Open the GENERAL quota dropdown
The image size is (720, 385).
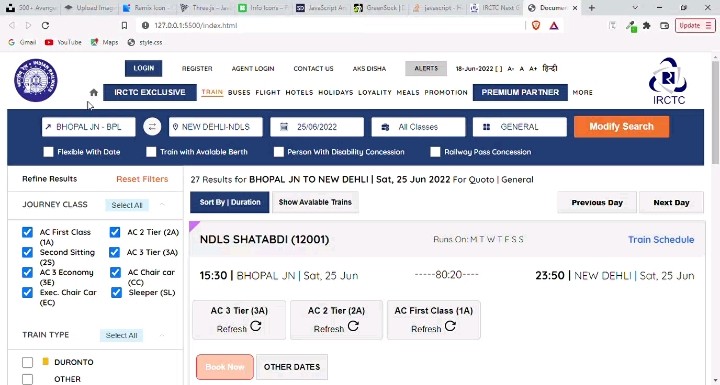[520, 127]
